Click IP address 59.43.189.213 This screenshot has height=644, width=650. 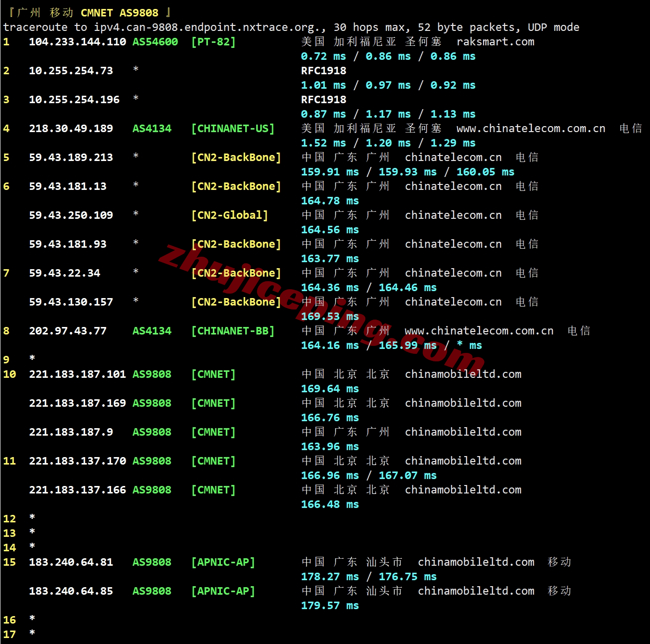[71, 158]
